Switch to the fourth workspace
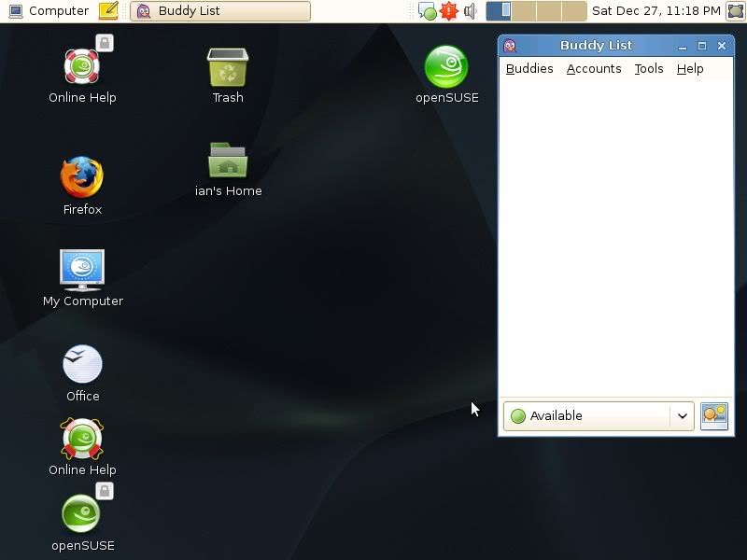Image resolution: width=747 pixels, height=560 pixels. click(x=574, y=11)
